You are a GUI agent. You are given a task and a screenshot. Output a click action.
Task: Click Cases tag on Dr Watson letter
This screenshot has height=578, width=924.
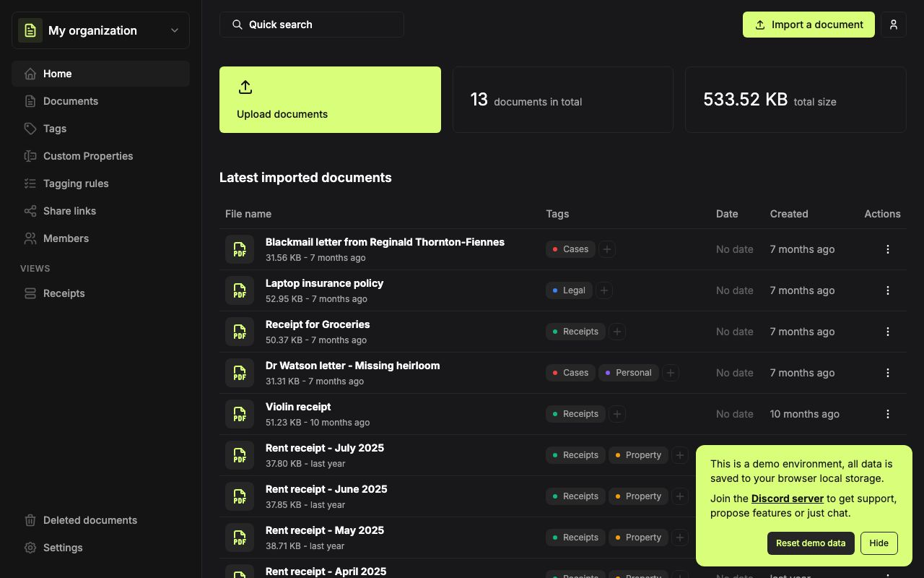point(570,373)
